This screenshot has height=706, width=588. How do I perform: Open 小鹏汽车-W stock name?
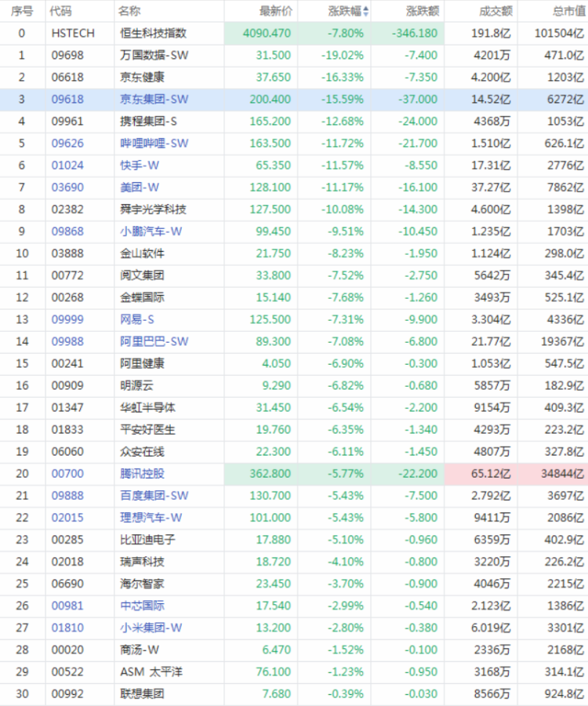point(151,231)
